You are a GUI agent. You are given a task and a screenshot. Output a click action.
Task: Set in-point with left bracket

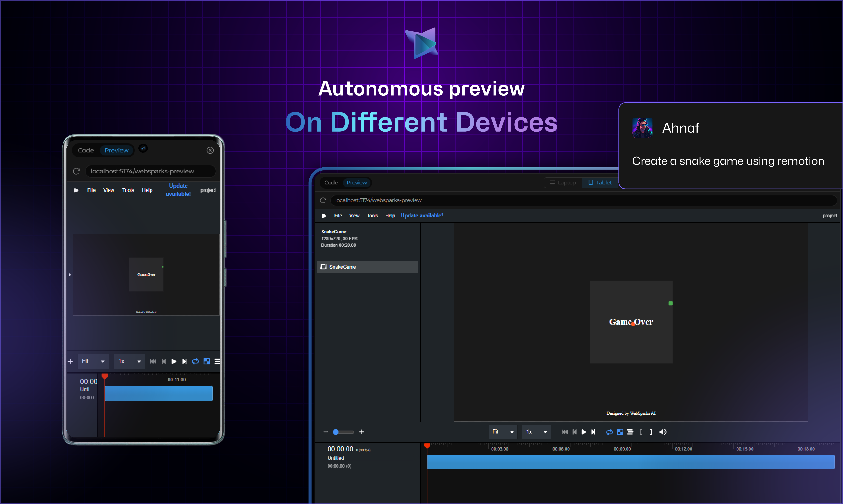[641, 432]
